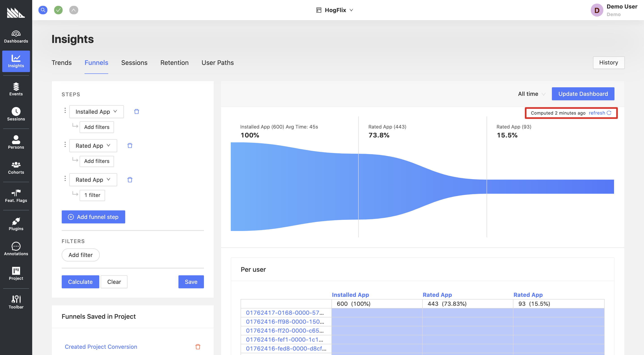Refresh the computed funnel results

(x=600, y=113)
